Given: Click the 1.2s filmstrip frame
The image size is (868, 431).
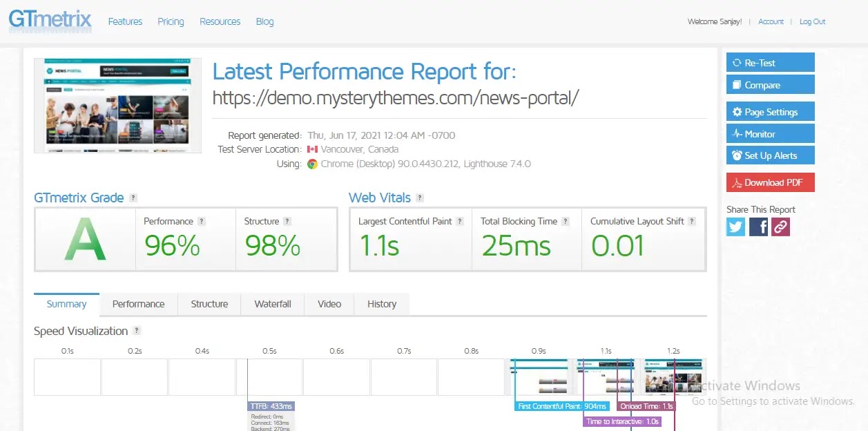Looking at the screenshot, I should pos(673,377).
